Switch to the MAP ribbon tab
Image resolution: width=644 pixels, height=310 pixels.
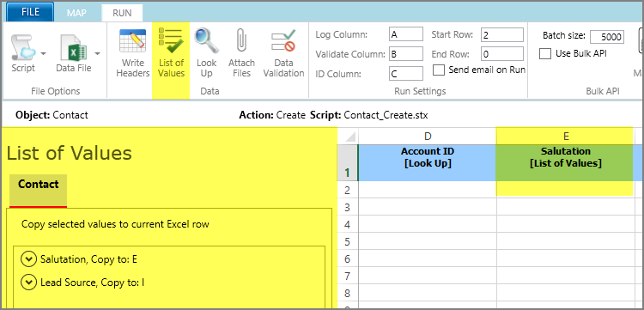76,13
